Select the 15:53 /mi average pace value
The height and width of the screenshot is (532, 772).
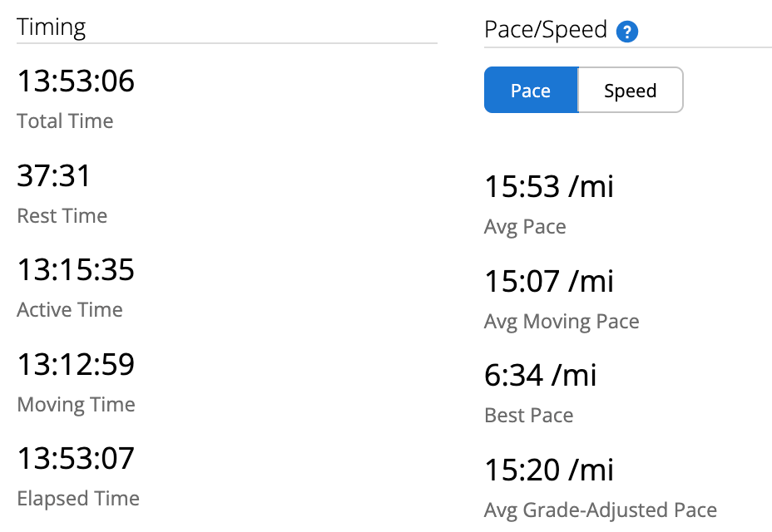click(x=549, y=187)
